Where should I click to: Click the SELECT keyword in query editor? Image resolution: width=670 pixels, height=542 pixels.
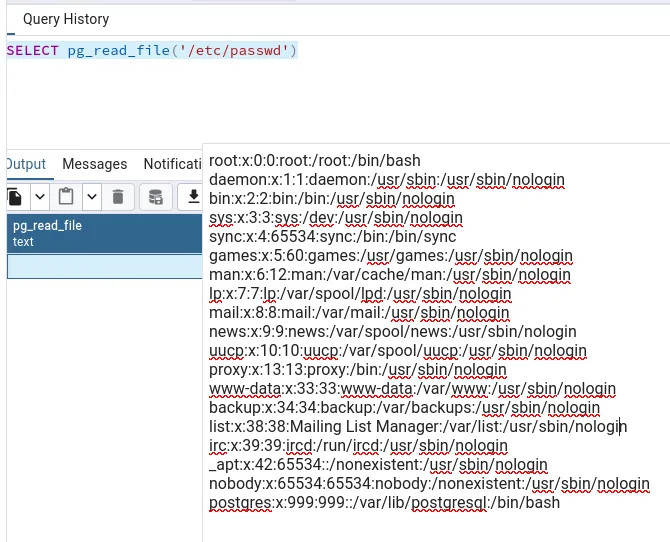pos(33,50)
